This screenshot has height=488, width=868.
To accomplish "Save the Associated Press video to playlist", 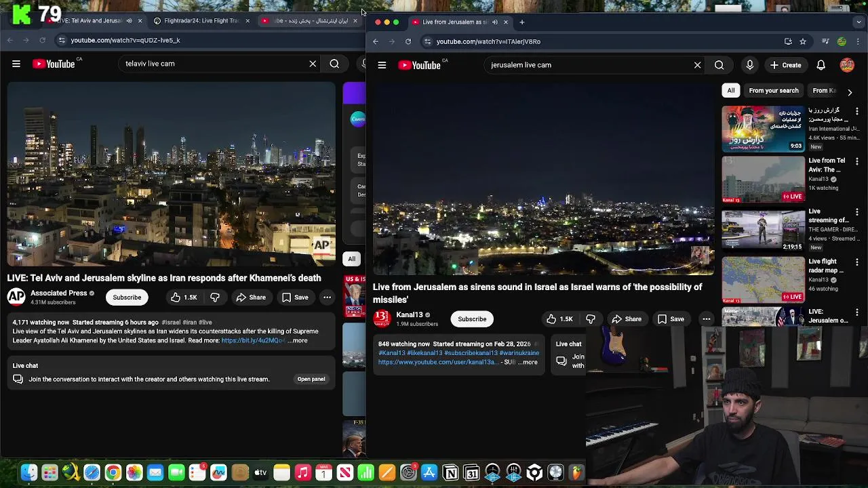I will [295, 298].
